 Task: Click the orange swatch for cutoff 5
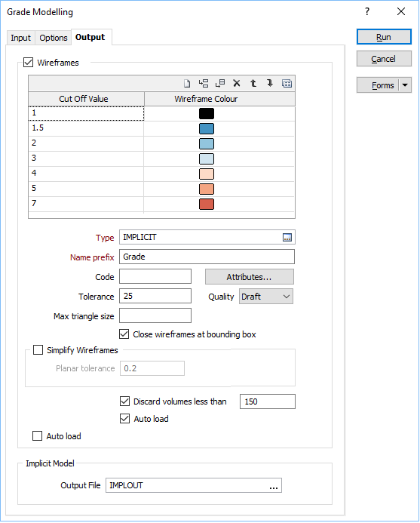click(207, 189)
